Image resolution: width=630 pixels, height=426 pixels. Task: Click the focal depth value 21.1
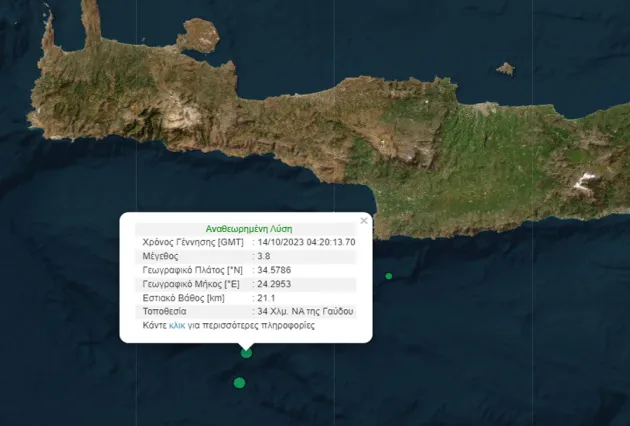[267, 298]
